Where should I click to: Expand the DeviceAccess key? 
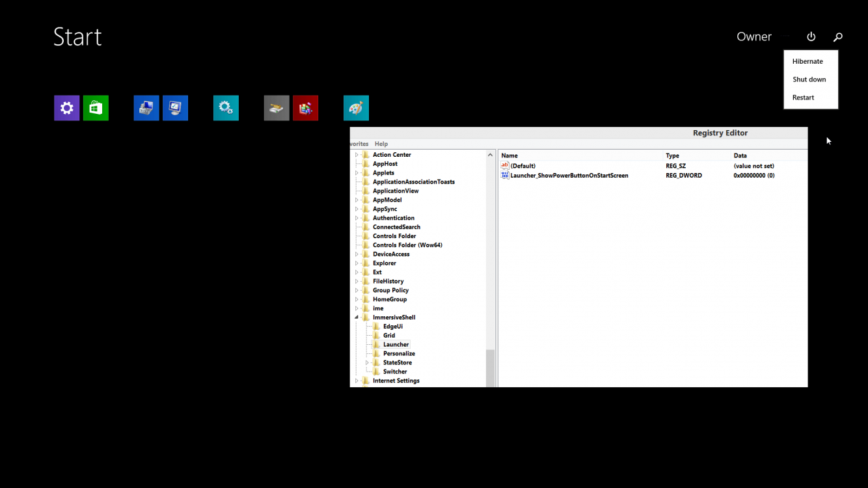[357, 254]
